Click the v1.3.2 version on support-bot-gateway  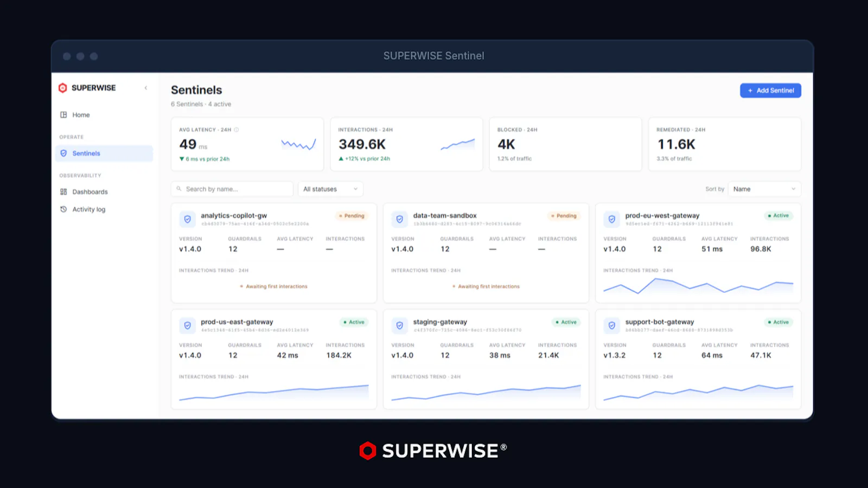[615, 355]
